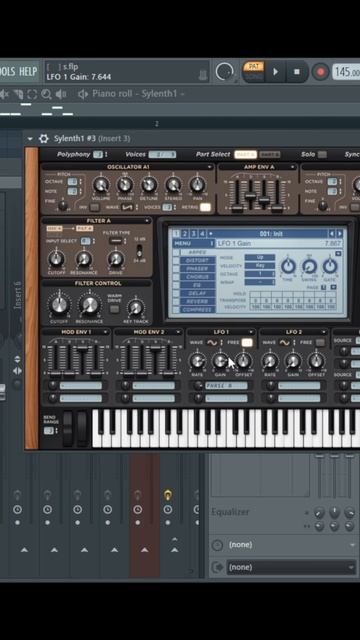Click LFO 2 Gain knob
The image size is (360, 640).
point(293,361)
